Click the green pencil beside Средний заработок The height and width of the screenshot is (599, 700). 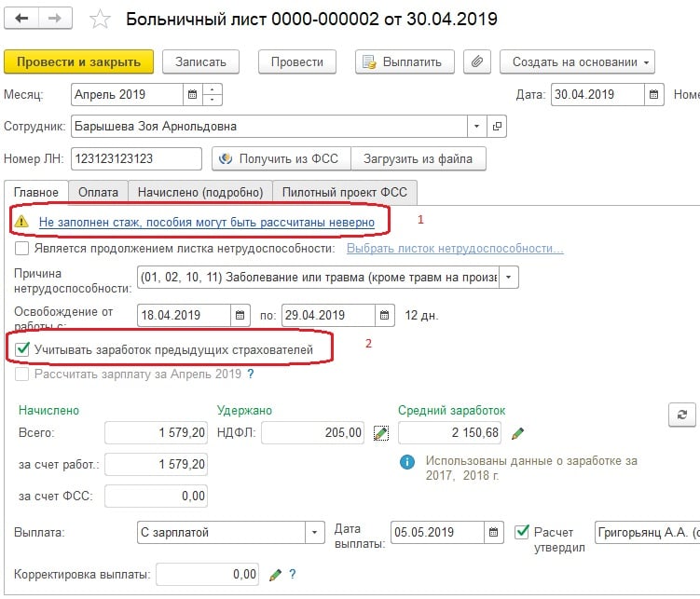(518, 432)
